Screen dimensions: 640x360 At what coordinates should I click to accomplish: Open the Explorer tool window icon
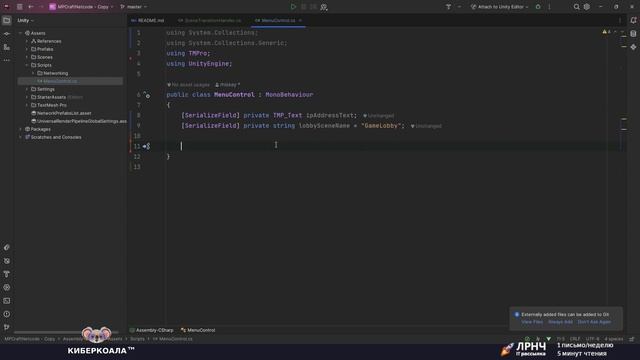click(x=7, y=20)
